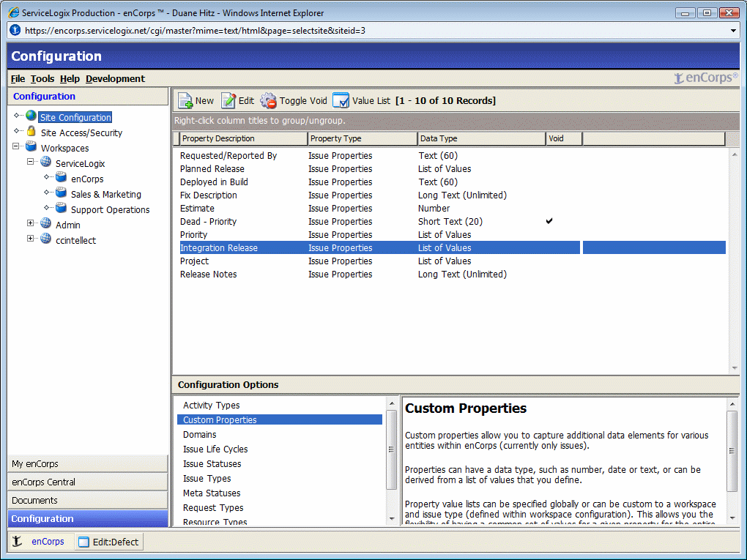Toggle the Void checkmark for Dead - Priority
Screen dimensions: 747x560
click(x=549, y=221)
